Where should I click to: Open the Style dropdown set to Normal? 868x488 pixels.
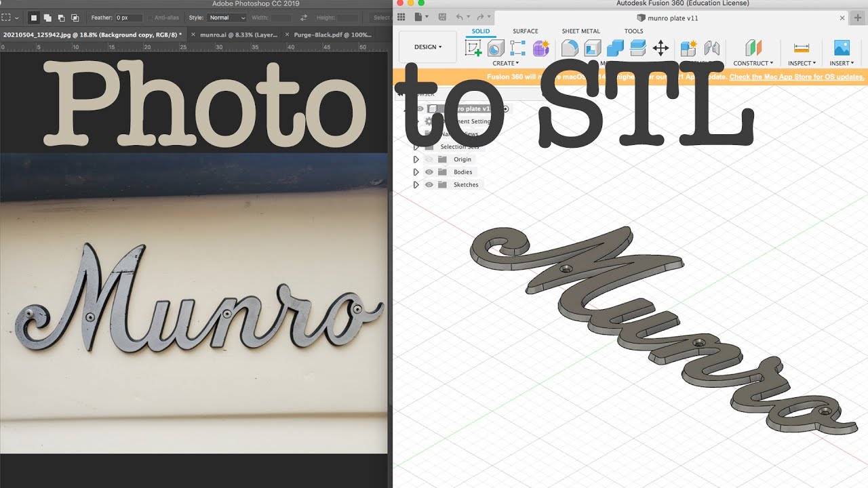(226, 18)
